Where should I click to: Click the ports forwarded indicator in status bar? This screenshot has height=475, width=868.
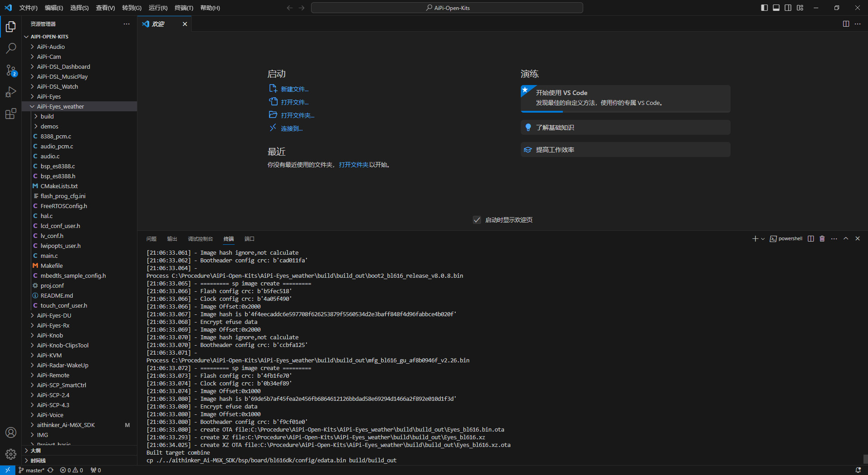(x=96, y=470)
